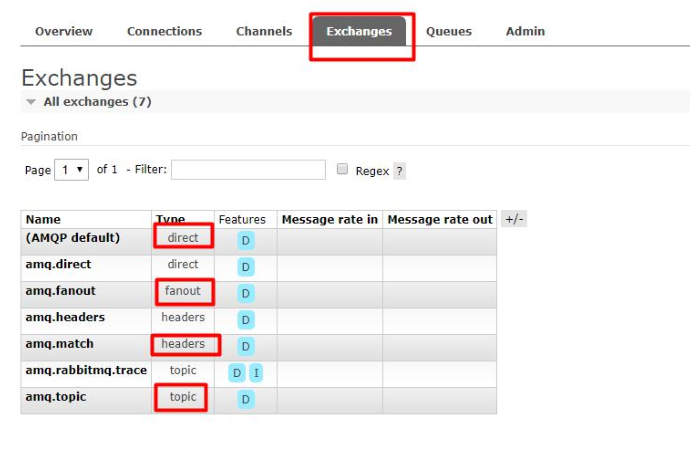Click the I internal badge for amq.rabbitmq.trace
This screenshot has width=690, height=454.
pos(256,373)
